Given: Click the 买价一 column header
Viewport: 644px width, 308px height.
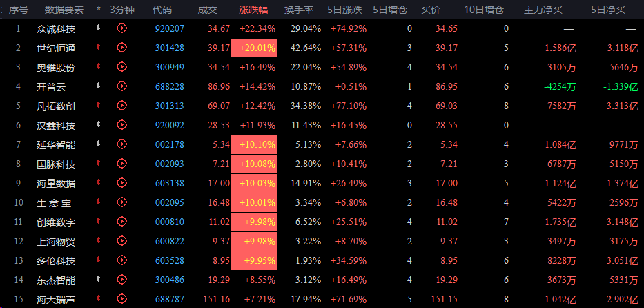Looking at the screenshot, I should coord(436,10).
